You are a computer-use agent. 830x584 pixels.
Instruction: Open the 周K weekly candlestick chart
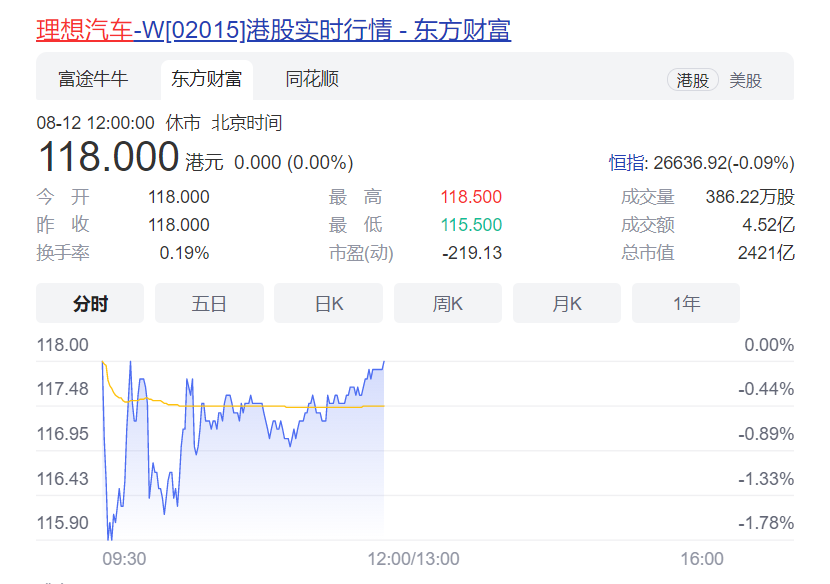[x=448, y=303]
